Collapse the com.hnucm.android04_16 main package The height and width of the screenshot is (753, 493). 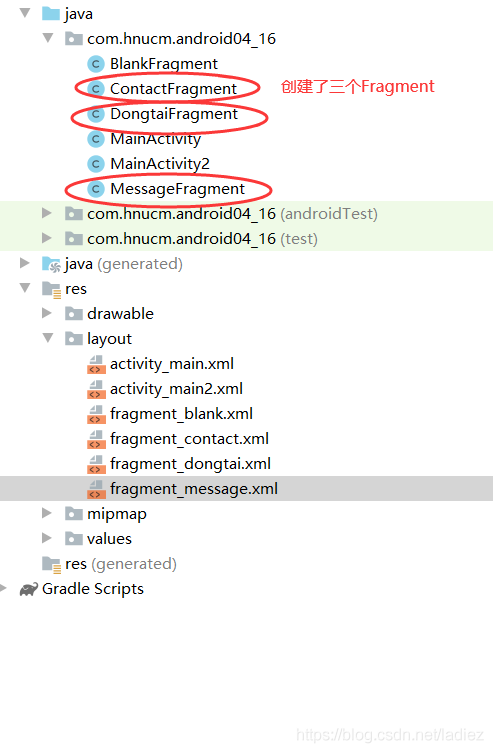(x=48, y=37)
